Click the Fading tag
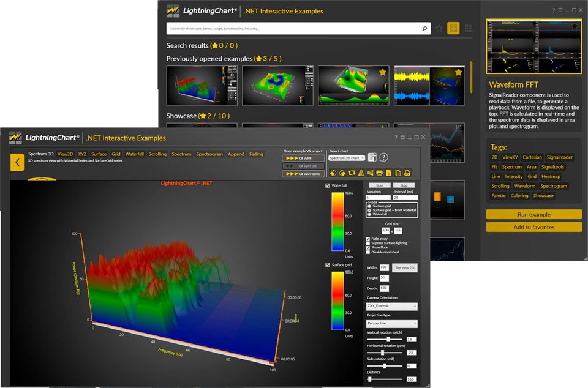588x388 pixels. [x=256, y=154]
